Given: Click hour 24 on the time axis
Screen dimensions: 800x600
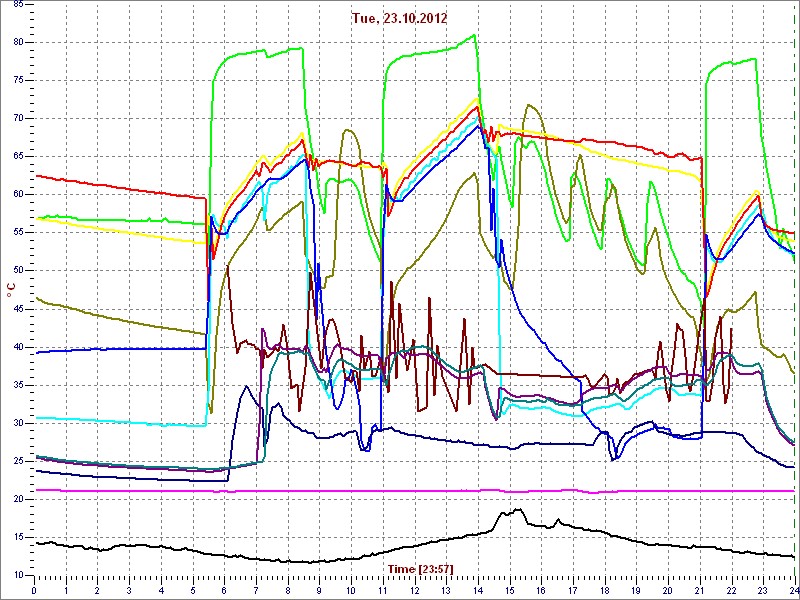Looking at the screenshot, I should [794, 591].
